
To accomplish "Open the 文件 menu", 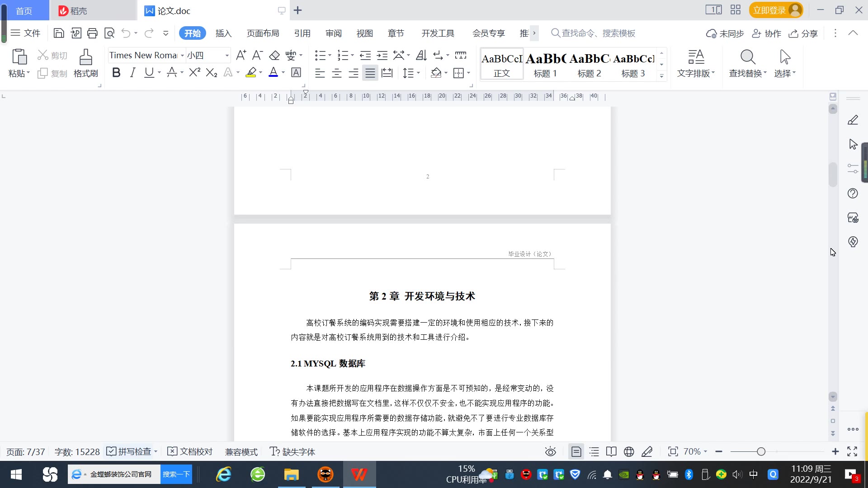I will [x=26, y=33].
